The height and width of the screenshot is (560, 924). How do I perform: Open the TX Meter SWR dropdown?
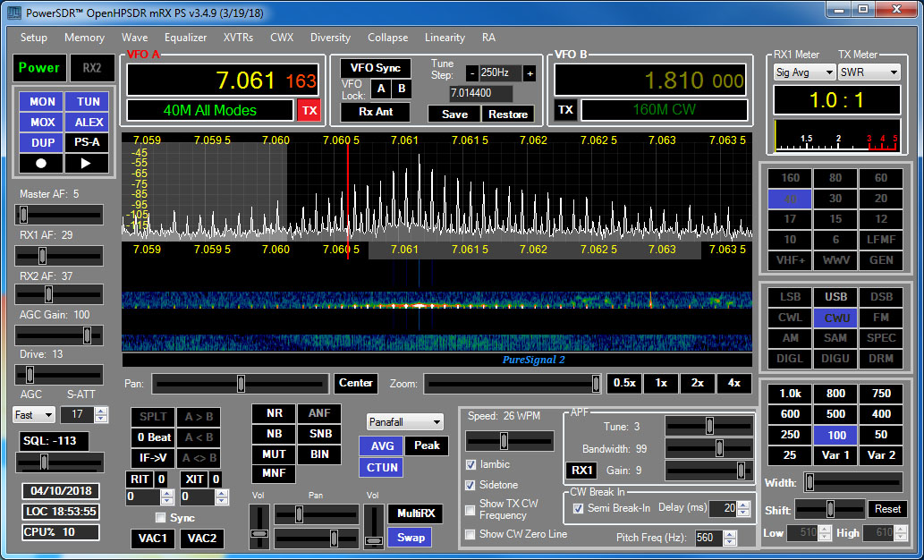869,72
